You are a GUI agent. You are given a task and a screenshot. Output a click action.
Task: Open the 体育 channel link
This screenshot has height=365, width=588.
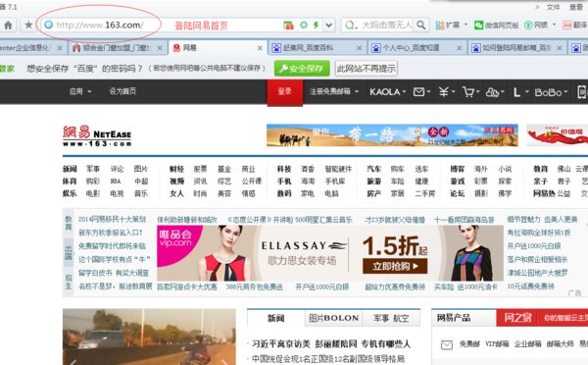point(70,182)
